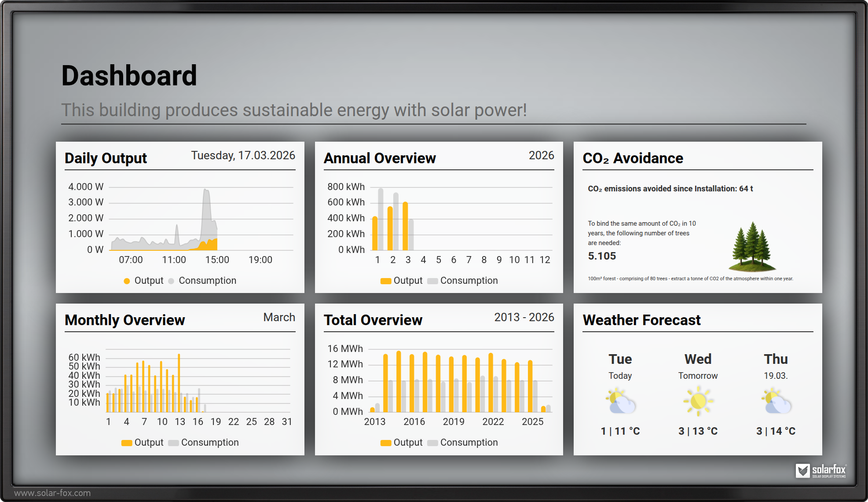
Task: Click the Total Overview panel title
Action: [x=373, y=320]
